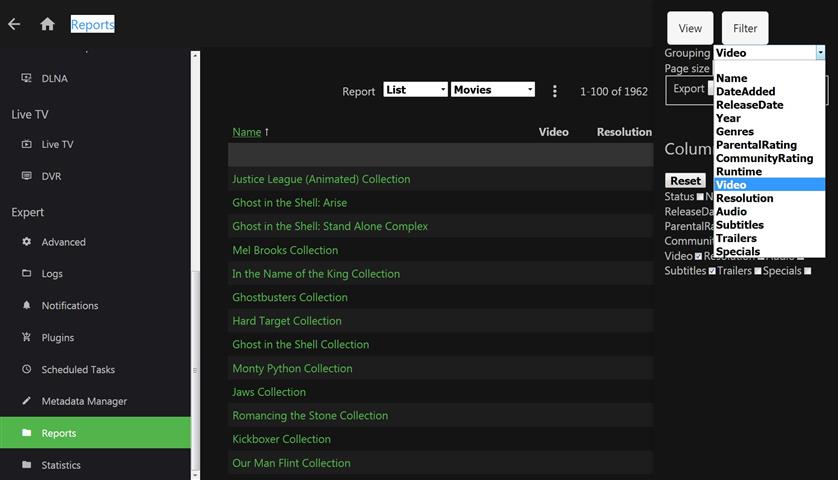Click the Live TV item icon

[x=26, y=144]
